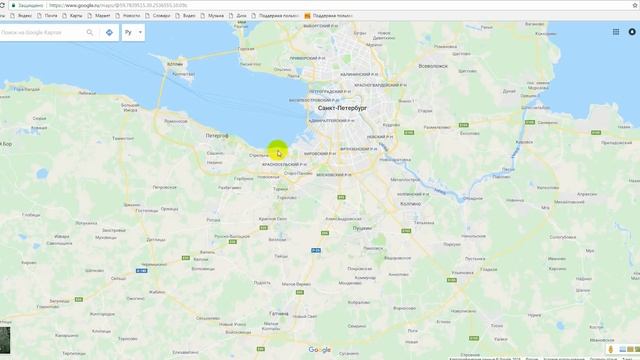640x360 pixels.
Task: Click the Большая Ижора label
Action: pos(130,108)
